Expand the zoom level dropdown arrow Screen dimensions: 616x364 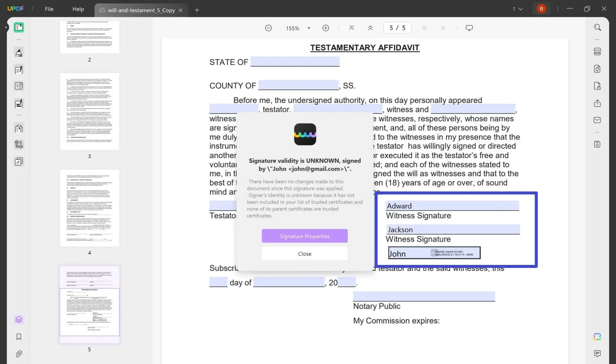(x=309, y=28)
